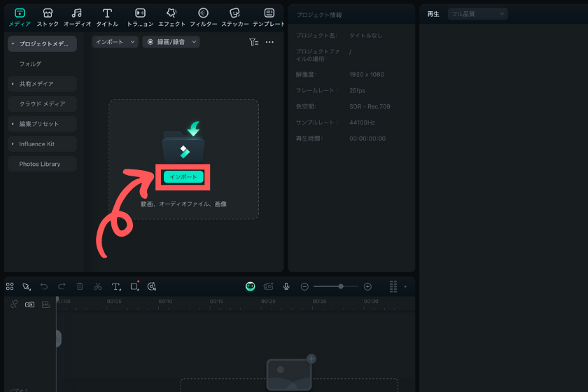Open the インポート dropdown in toolbar
This screenshot has width=588, height=392.
pyautogui.click(x=115, y=42)
